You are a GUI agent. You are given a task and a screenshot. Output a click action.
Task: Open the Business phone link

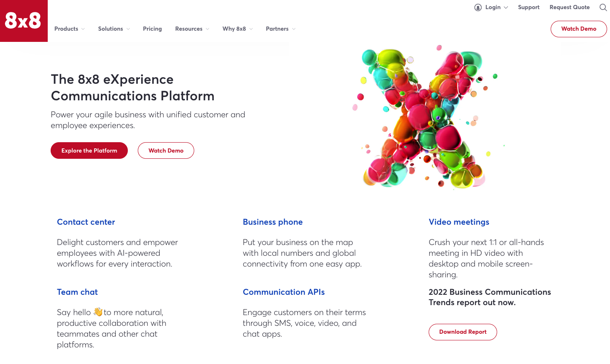click(273, 222)
